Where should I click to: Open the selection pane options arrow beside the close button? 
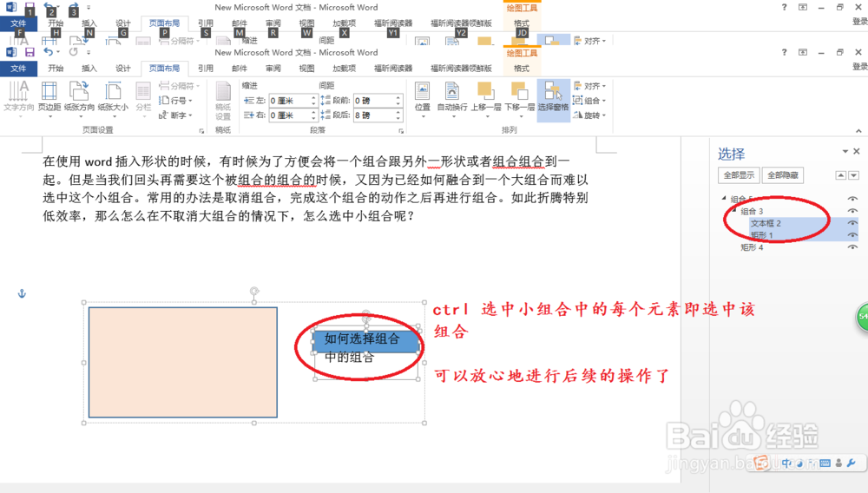click(845, 151)
